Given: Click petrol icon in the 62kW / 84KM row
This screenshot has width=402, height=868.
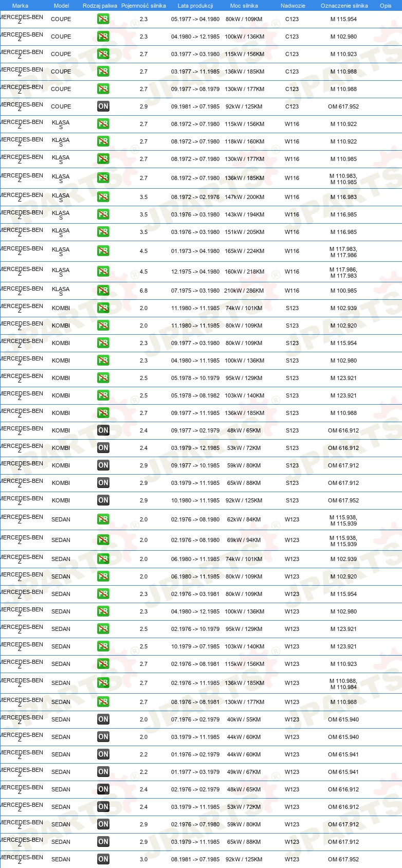Looking at the screenshot, I should 103,519.
